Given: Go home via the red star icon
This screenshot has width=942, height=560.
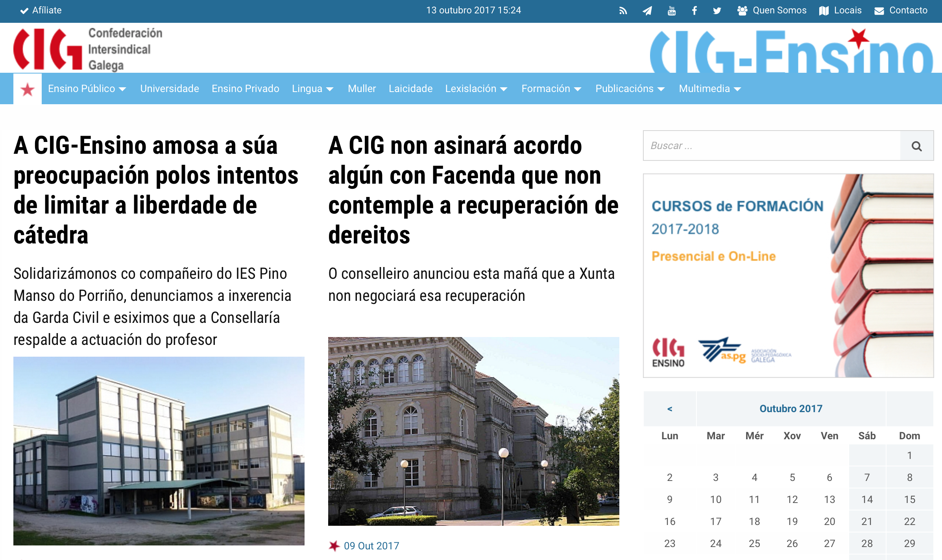Looking at the screenshot, I should click(x=28, y=89).
